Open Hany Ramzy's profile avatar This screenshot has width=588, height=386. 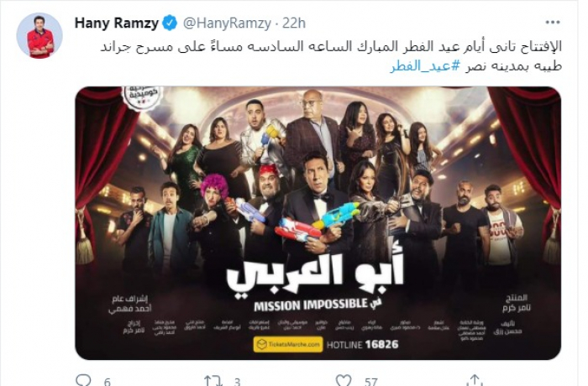click(x=39, y=36)
